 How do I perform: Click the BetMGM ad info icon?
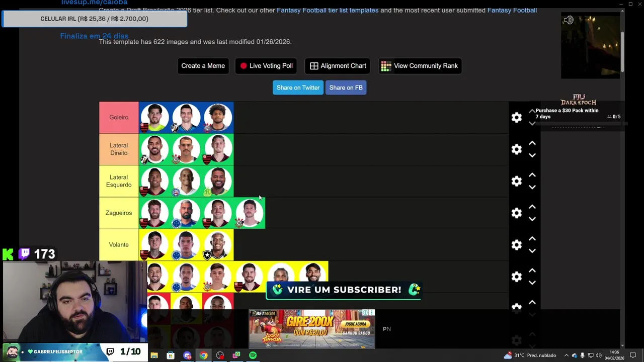pyautogui.click(x=366, y=312)
